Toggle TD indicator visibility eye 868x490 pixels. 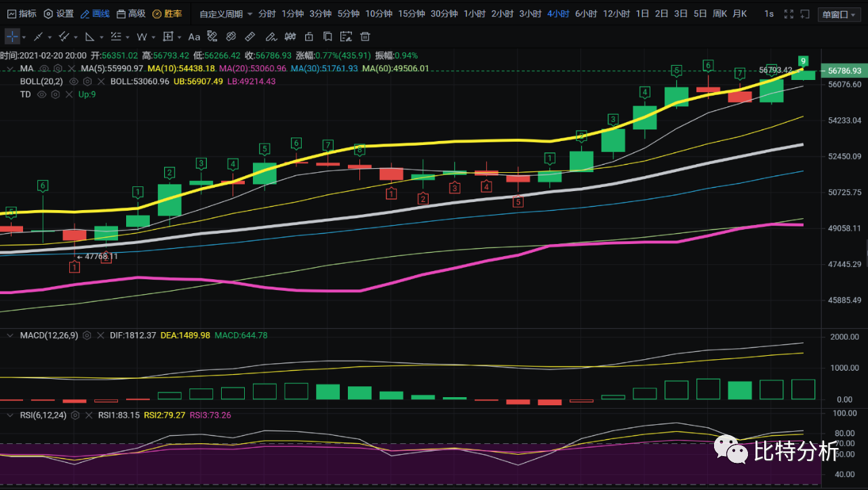(x=41, y=94)
